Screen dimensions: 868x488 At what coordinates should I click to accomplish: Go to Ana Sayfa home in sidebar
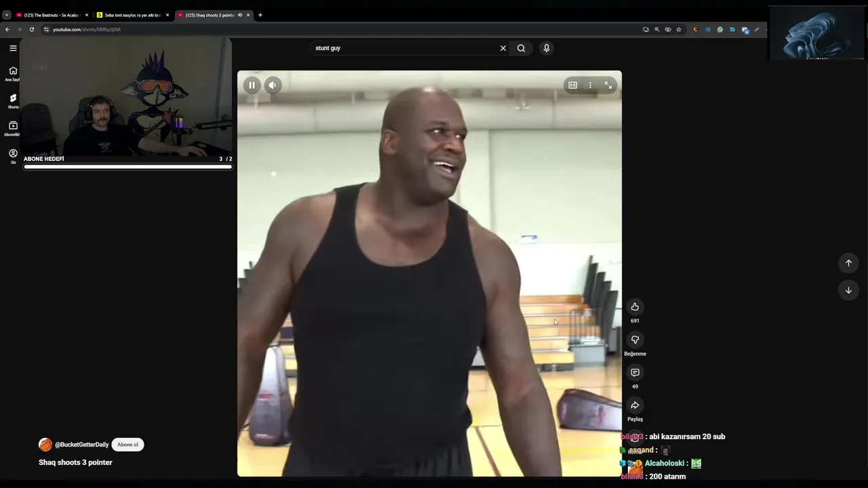(13, 73)
